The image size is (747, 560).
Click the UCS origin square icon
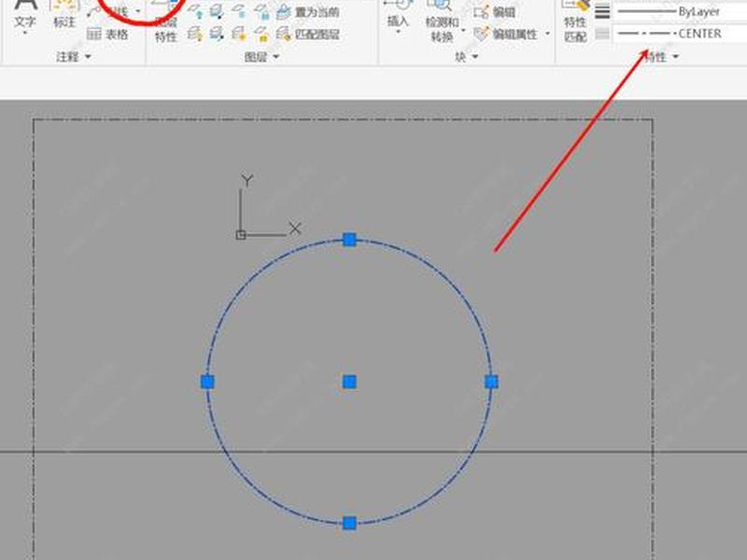click(241, 235)
